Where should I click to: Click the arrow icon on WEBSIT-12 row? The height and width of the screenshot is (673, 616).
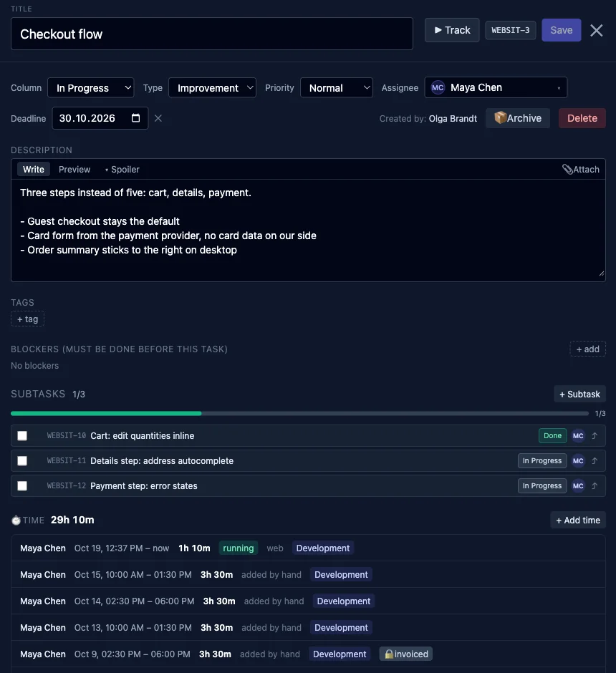(x=595, y=486)
